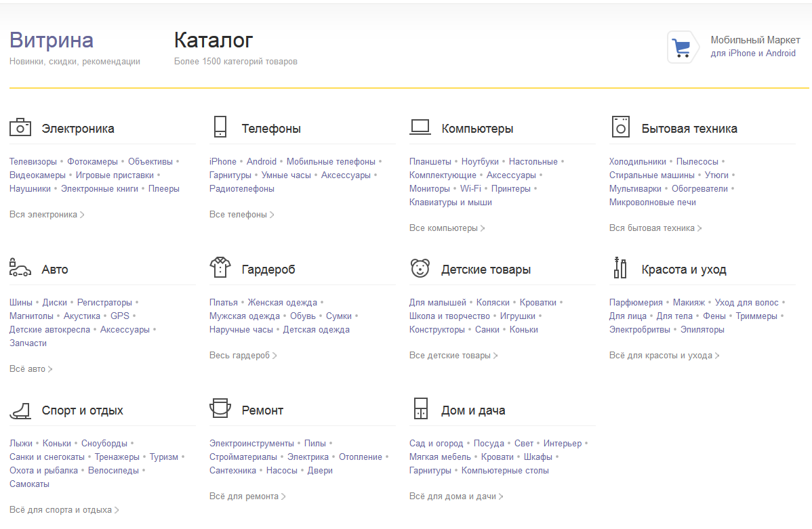The height and width of the screenshot is (529, 812).
Task: Click the ice skate icon for Спорт и отдых
Action: [20, 410]
